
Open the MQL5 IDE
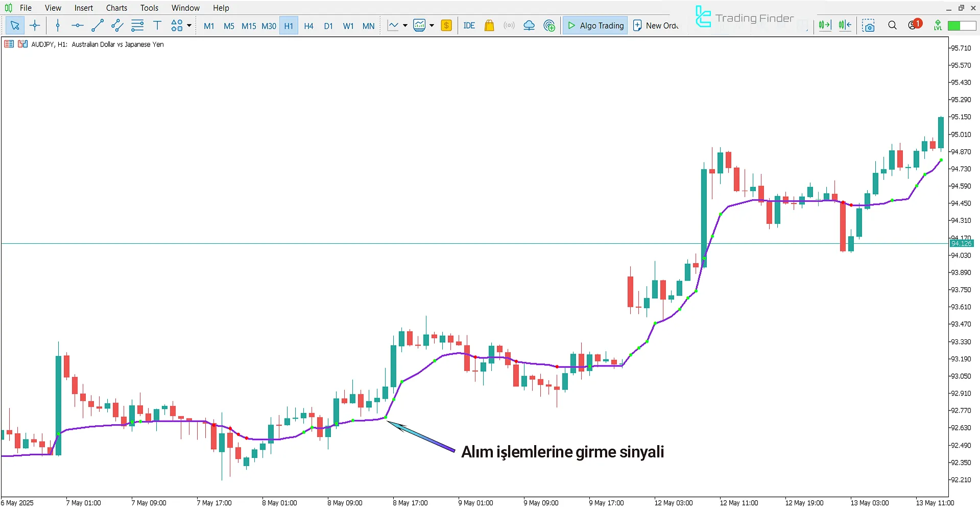click(468, 25)
